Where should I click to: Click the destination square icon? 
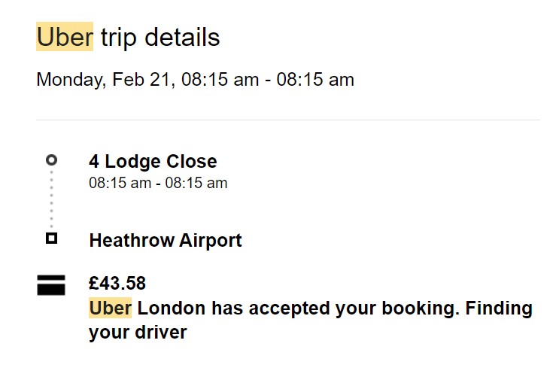click(51, 239)
